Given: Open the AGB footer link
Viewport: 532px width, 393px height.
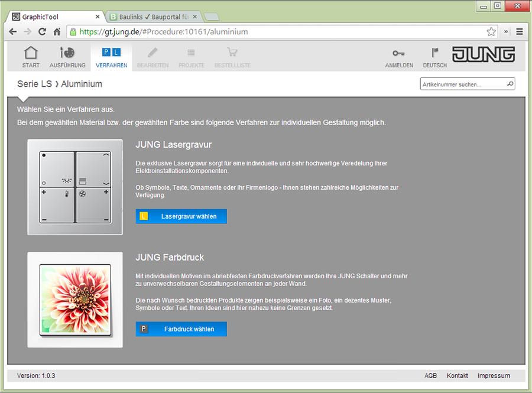Looking at the screenshot, I should coord(430,376).
